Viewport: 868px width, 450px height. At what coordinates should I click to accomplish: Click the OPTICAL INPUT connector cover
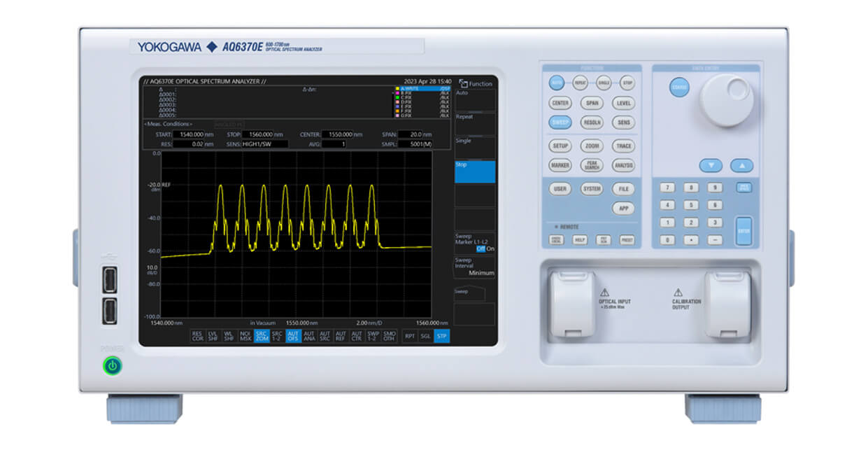[x=572, y=304]
